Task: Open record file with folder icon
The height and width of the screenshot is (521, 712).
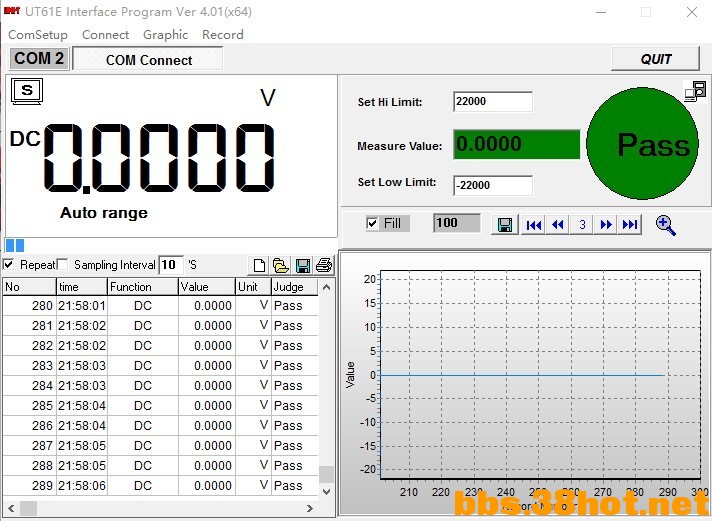Action: [x=281, y=265]
